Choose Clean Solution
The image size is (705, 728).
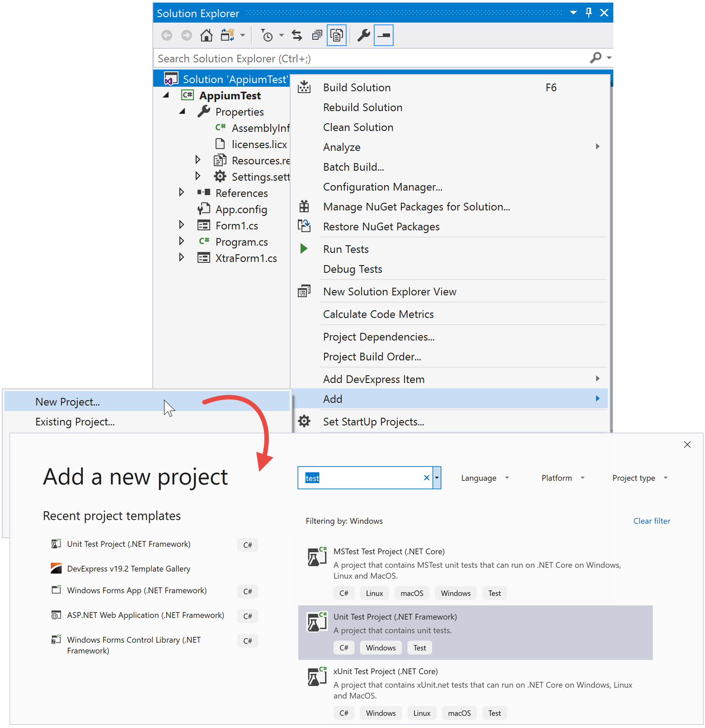pyautogui.click(x=450, y=127)
